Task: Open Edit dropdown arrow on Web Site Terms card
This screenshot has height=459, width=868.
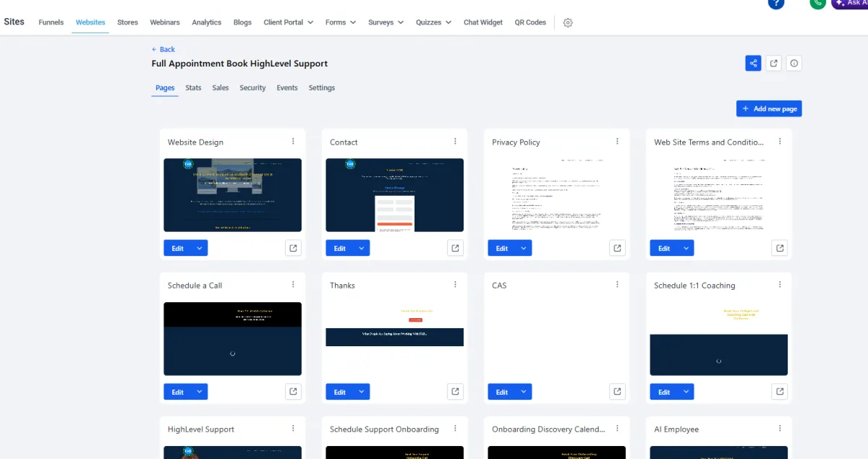Action: 686,248
